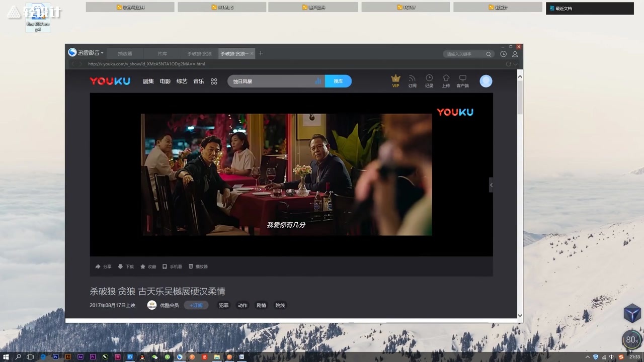Open the 电影 category
Image resolution: width=644 pixels, height=362 pixels.
165,81
